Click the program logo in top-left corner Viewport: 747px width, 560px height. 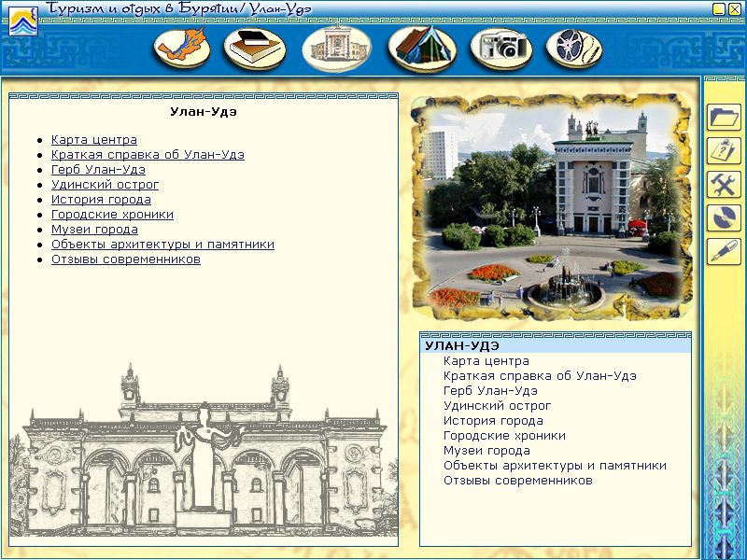coord(22,20)
